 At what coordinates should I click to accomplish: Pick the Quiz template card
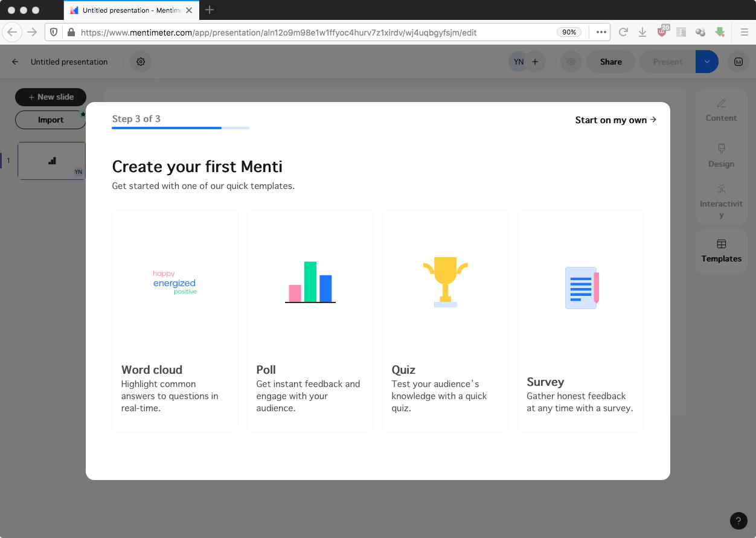click(445, 321)
